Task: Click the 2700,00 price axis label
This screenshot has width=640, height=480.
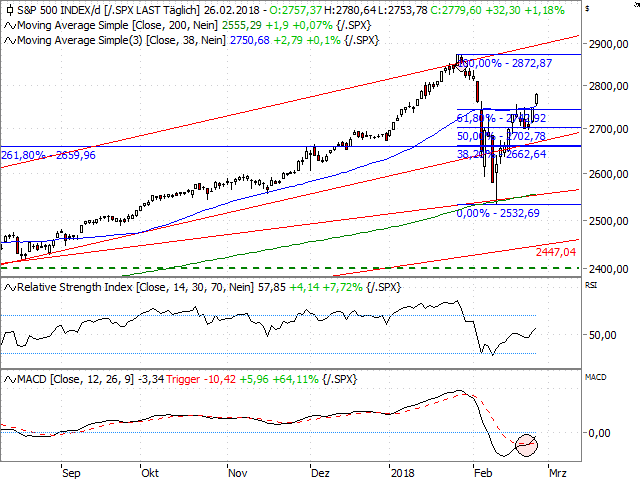Action: (x=608, y=129)
